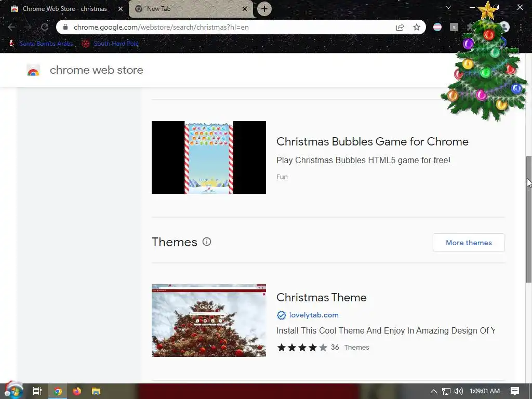Viewport: 532px width, 399px height.
Task: Show hidden system tray icons
Action: click(x=434, y=391)
